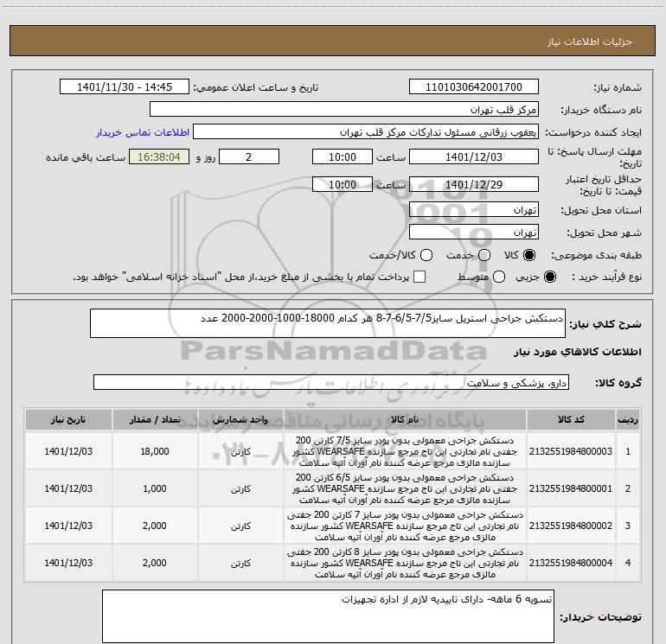Click the delivery city field تهران

[x=474, y=233]
